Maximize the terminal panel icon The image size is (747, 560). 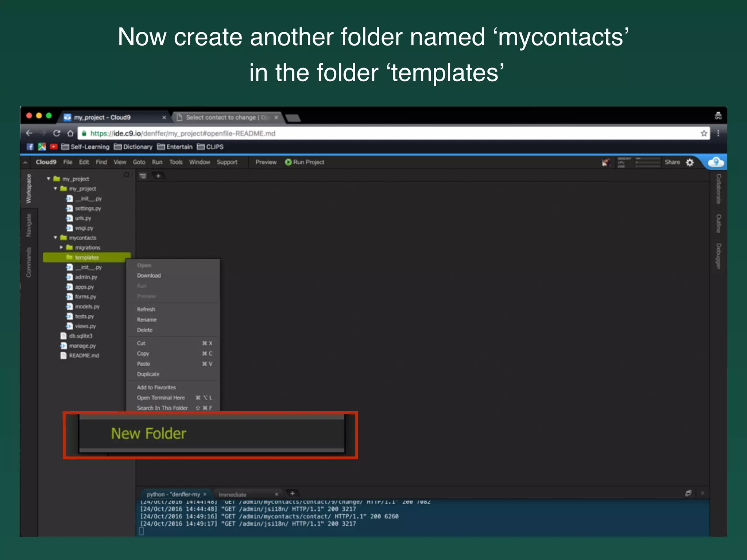click(x=688, y=493)
